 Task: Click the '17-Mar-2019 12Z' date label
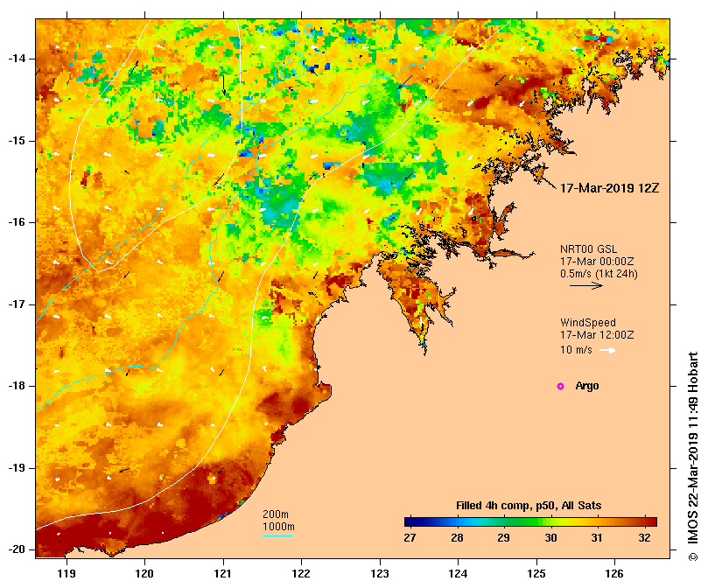point(609,188)
